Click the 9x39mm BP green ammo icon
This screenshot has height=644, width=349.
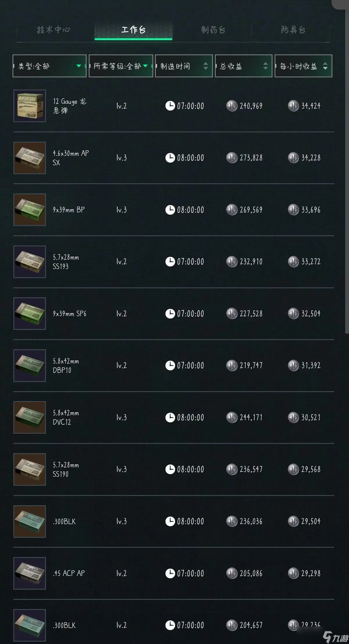(x=30, y=210)
